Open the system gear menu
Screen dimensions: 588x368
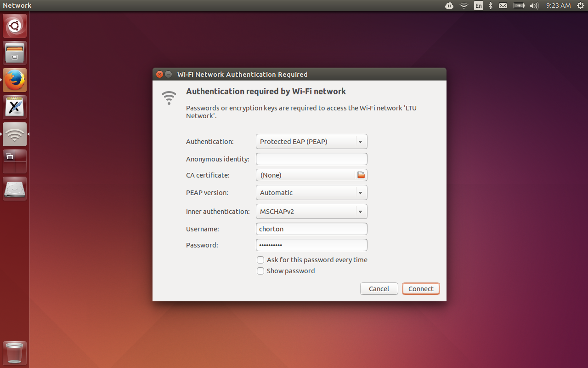pos(580,6)
